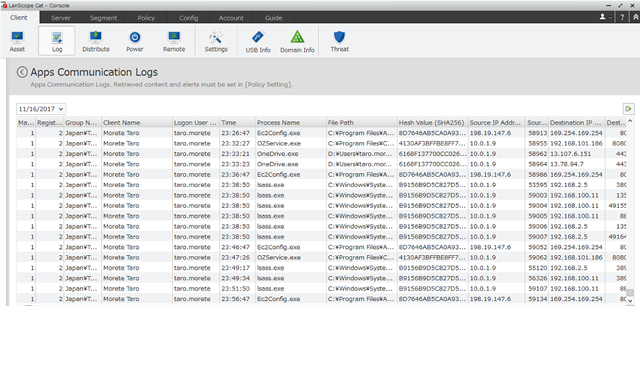The image size is (640, 380).
Task: Click destination IP 13.78.94.7
Action: (x=567, y=164)
